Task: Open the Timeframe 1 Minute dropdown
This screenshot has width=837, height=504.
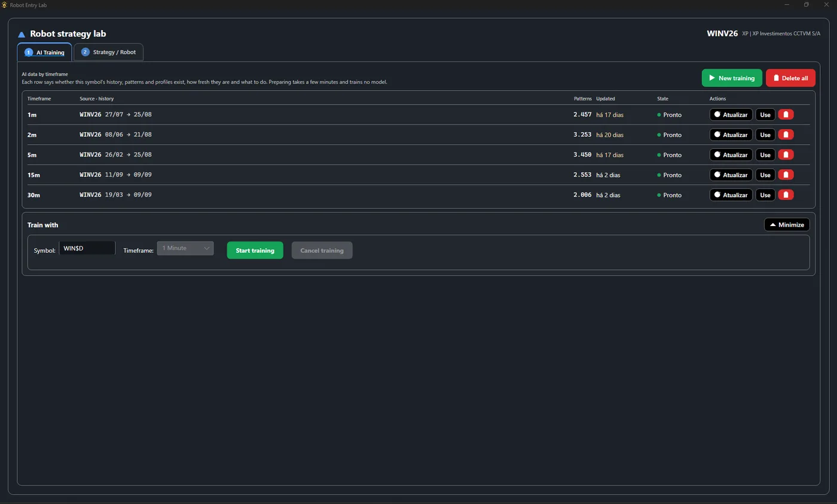Action: click(x=185, y=248)
